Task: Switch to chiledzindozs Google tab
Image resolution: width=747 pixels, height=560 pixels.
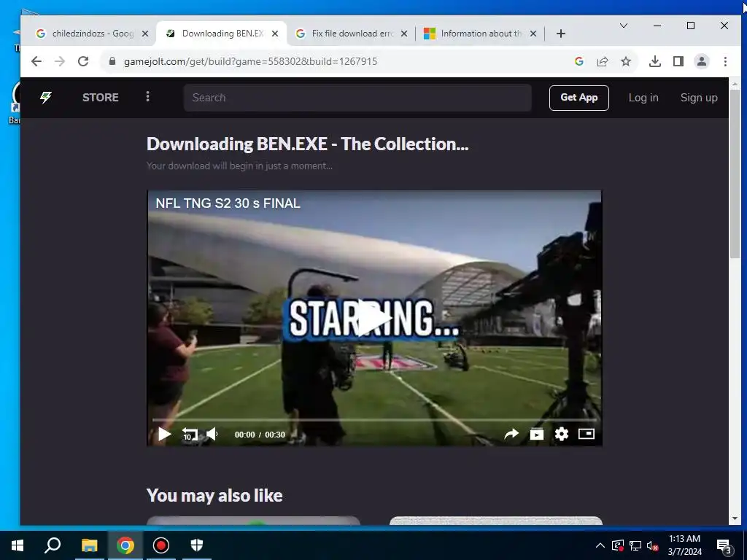Action: tap(93, 34)
